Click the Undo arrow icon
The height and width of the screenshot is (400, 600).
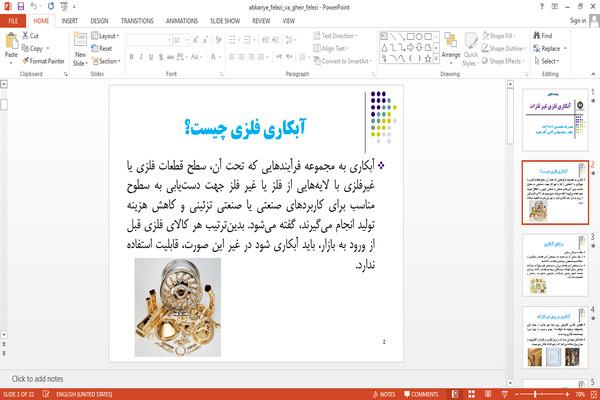click(34, 6)
